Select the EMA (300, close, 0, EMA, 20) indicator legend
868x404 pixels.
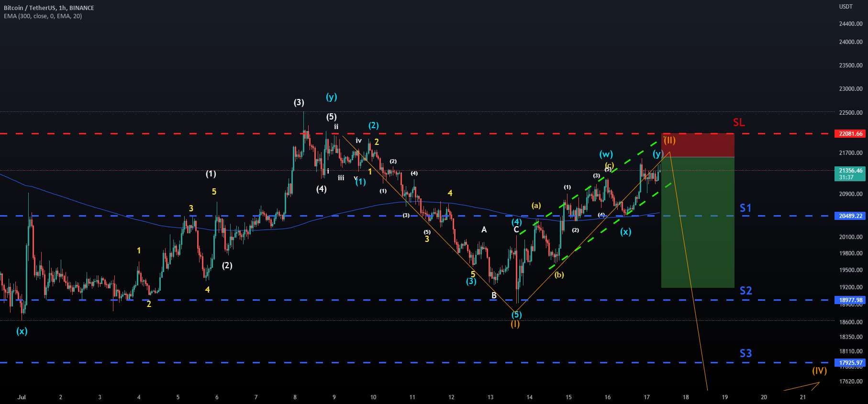[x=43, y=16]
